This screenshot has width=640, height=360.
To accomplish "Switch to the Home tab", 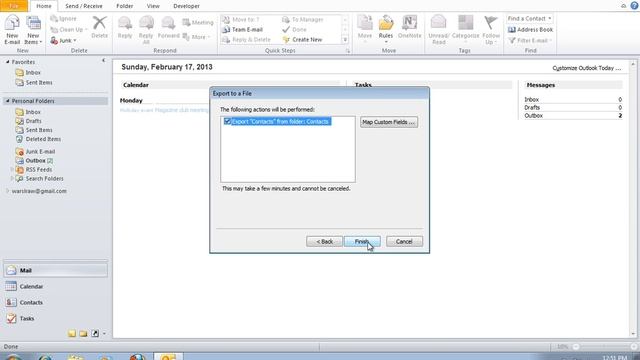I will point(44,6).
